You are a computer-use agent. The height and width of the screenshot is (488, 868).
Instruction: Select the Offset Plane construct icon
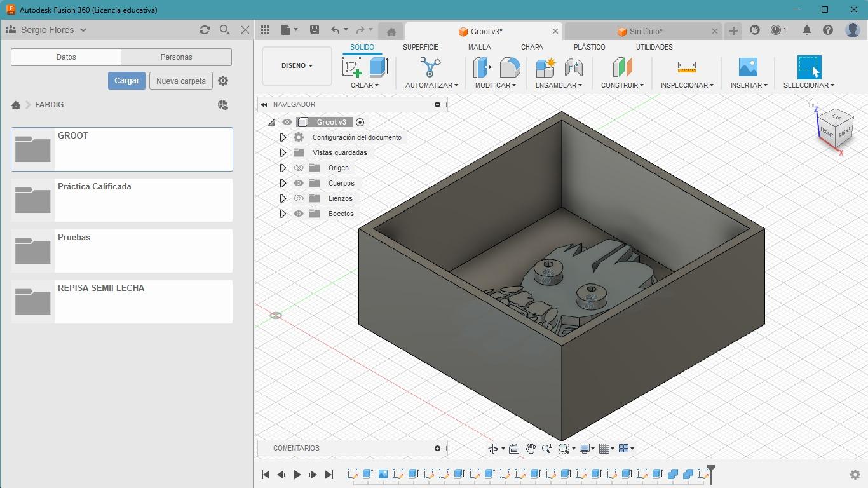tap(622, 67)
